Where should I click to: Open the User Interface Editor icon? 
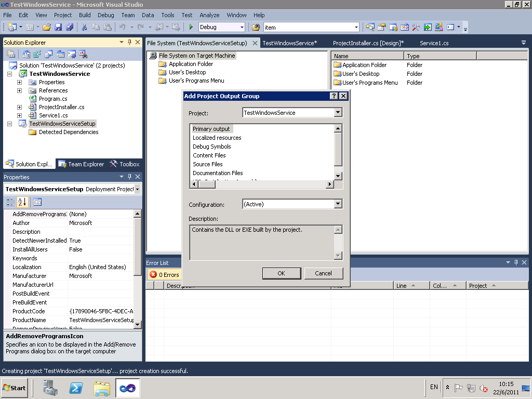[x=60, y=54]
